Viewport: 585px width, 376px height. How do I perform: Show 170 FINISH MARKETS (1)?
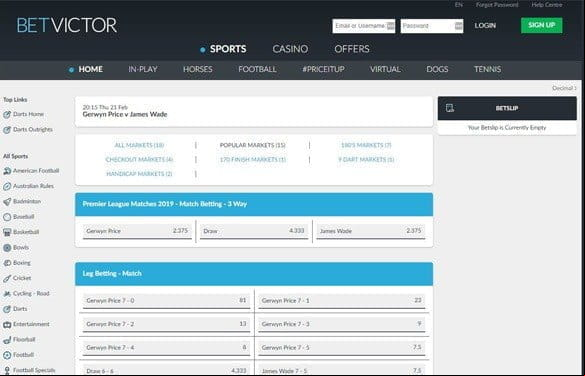point(253,160)
